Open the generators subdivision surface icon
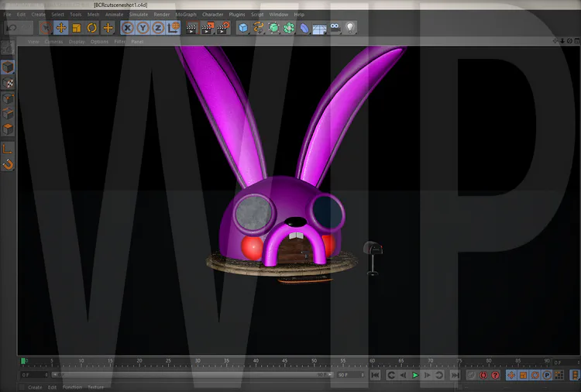 tap(273, 28)
